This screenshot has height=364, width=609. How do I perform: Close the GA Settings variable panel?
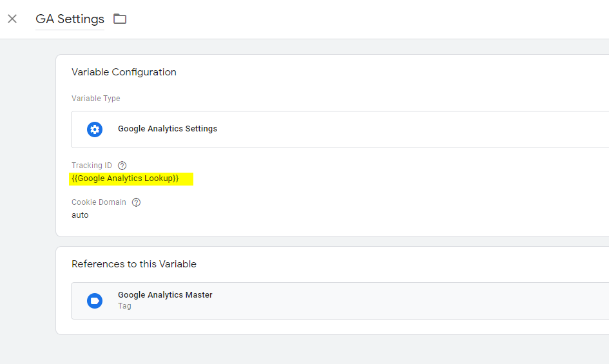[x=12, y=19]
